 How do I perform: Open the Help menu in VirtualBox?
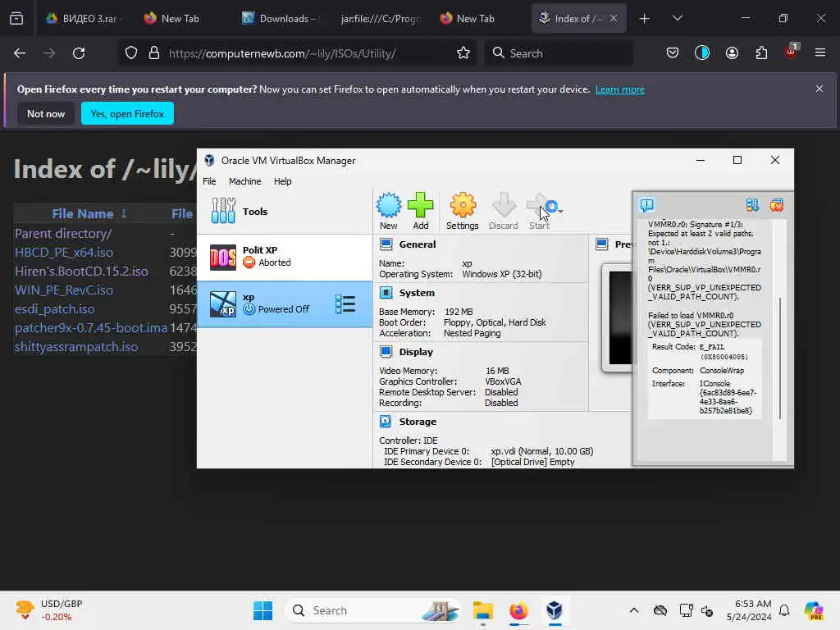click(x=282, y=181)
